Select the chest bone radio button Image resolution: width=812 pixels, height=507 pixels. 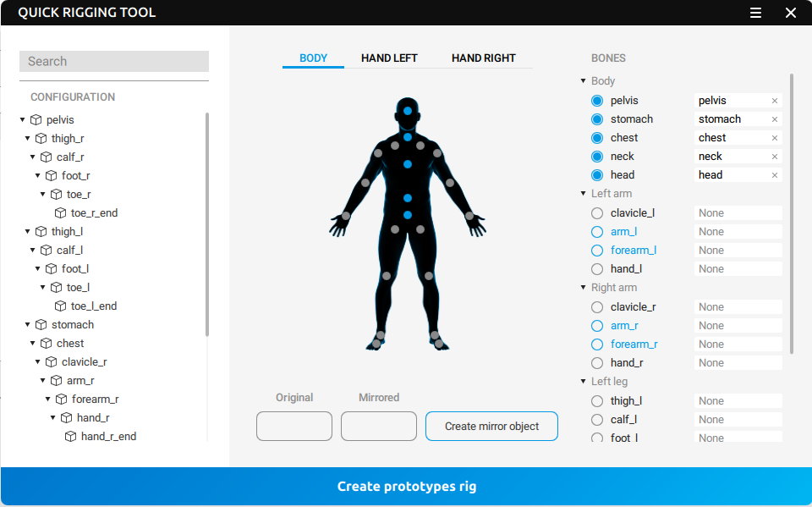click(x=597, y=138)
